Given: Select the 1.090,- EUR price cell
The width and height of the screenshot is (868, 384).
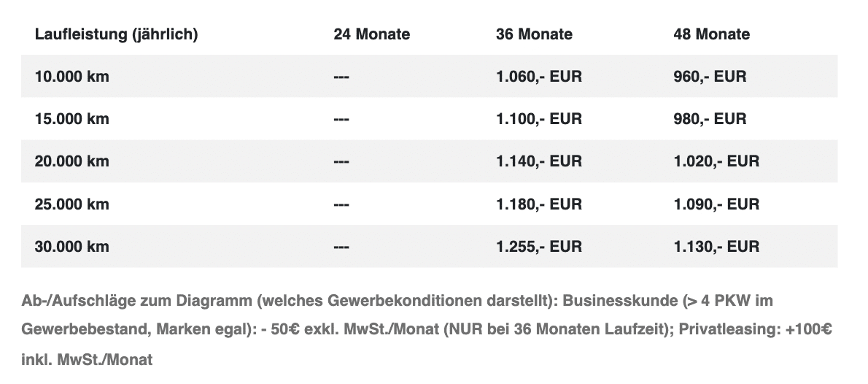Looking at the screenshot, I should (x=716, y=204).
